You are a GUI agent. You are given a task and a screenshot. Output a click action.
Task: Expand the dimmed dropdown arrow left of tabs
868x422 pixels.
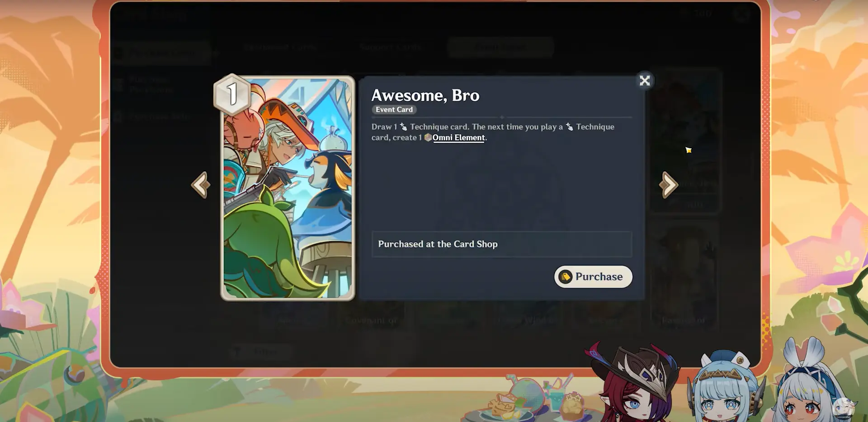[x=217, y=53]
